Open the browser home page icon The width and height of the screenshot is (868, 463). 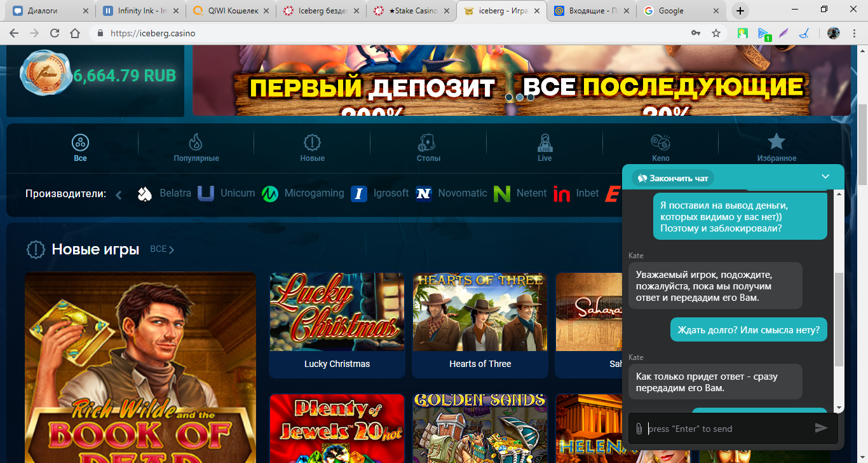tap(75, 33)
